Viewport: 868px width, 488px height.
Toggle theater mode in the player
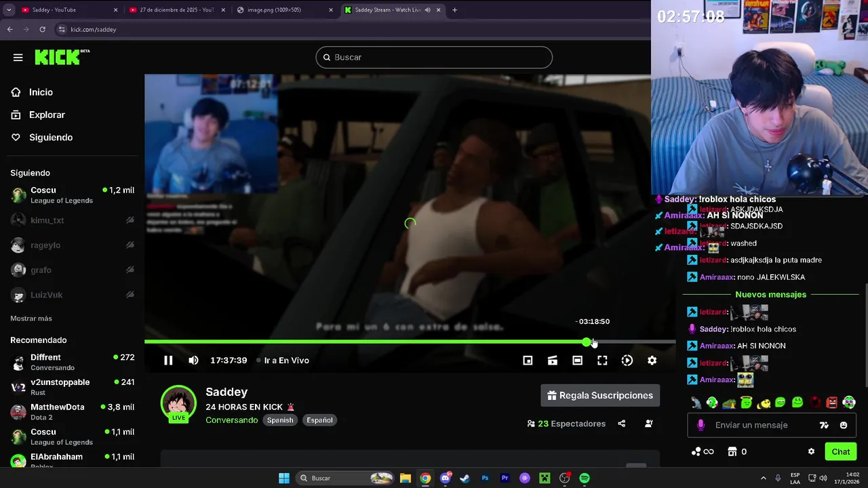[577, 361]
